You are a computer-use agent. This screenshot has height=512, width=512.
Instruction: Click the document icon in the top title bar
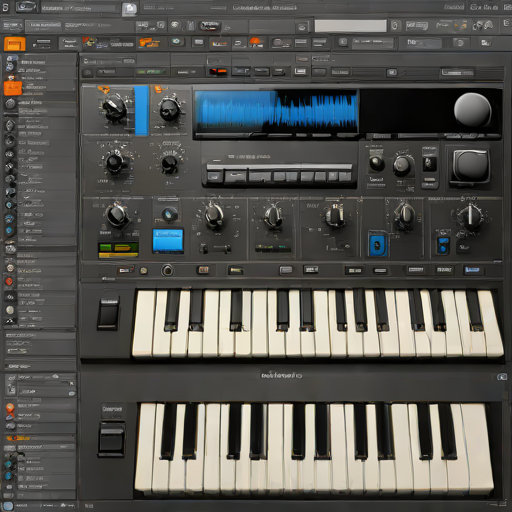click(129, 9)
